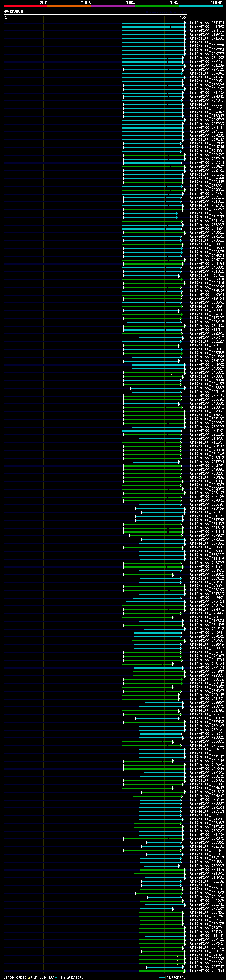This screenshot has width=226, height=980.
Task: Open UniRef100_B8BCI9 hit
Action: [x=207, y=555]
